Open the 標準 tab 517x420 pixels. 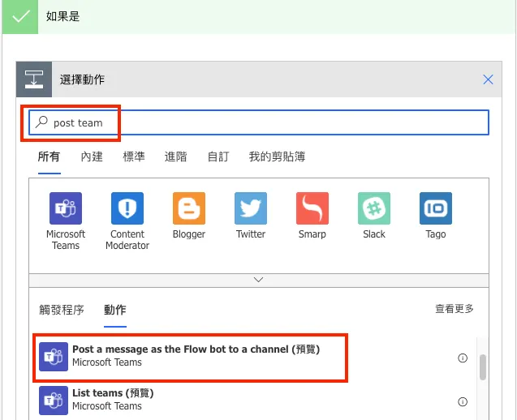[134, 156]
